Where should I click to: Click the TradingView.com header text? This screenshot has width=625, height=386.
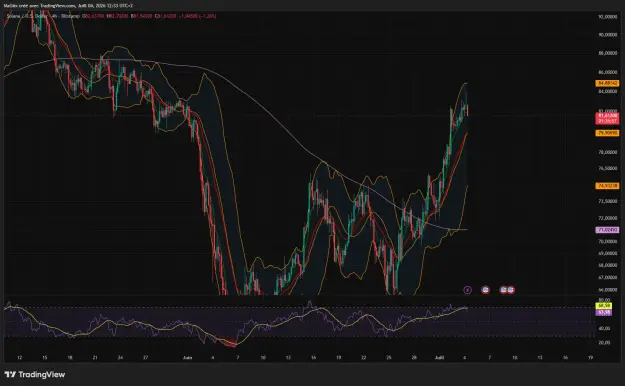click(x=57, y=6)
